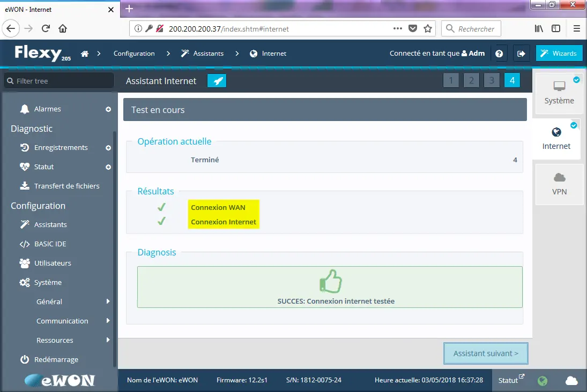
Task: Open Utilisateurs
Action: click(53, 263)
